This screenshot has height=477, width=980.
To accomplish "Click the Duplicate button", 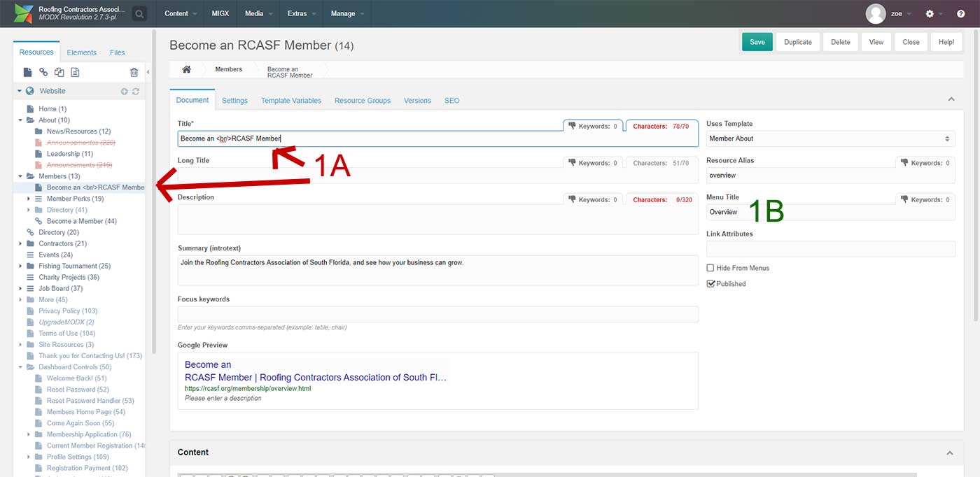I will pos(798,42).
